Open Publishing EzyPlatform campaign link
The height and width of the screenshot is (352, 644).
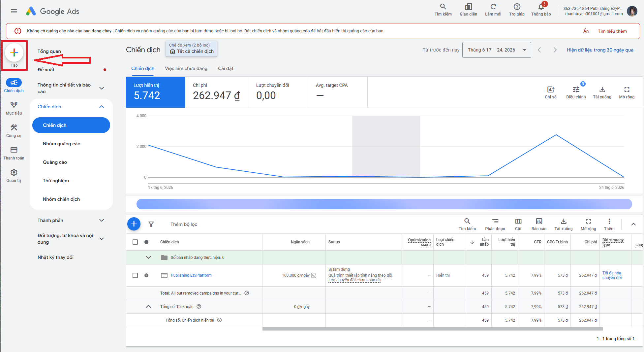(x=191, y=275)
